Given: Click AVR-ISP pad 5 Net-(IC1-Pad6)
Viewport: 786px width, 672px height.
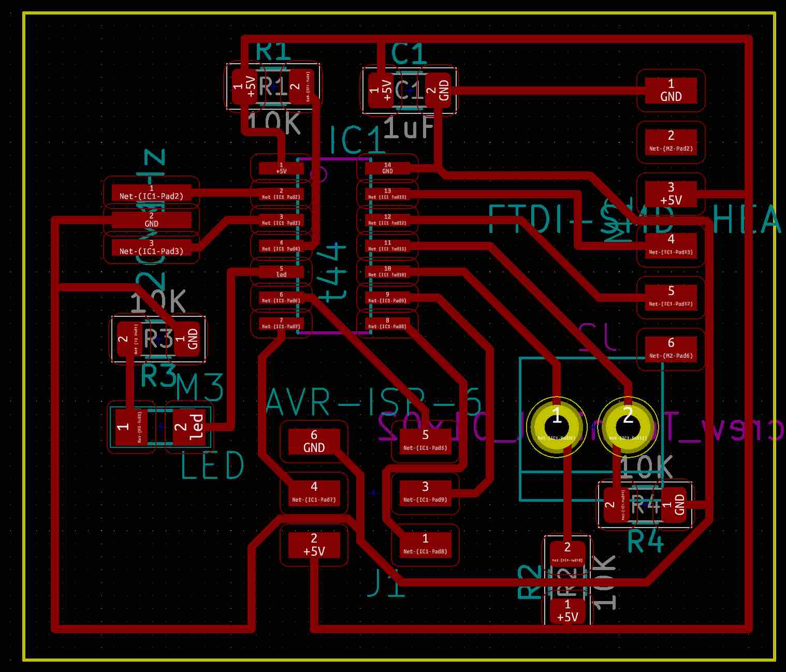Looking at the screenshot, I should click(x=425, y=442).
